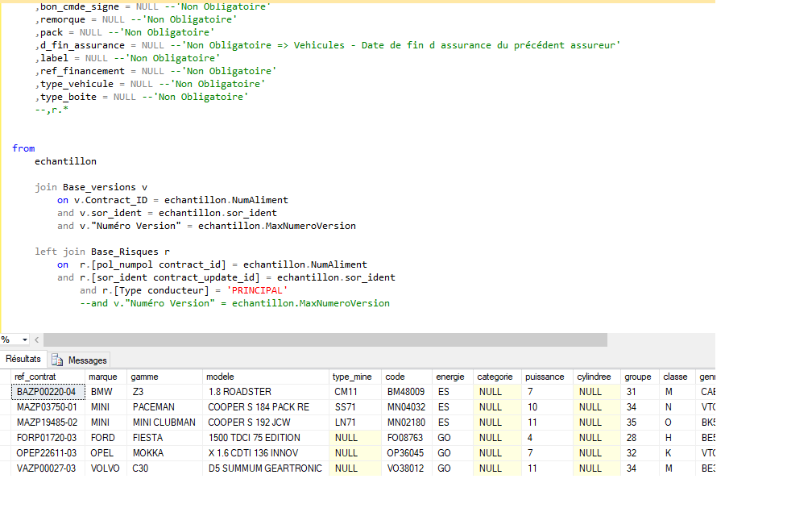Click the classe value O cell
Image resolution: width=812 pixels, height=508 pixels.
[x=677, y=423]
